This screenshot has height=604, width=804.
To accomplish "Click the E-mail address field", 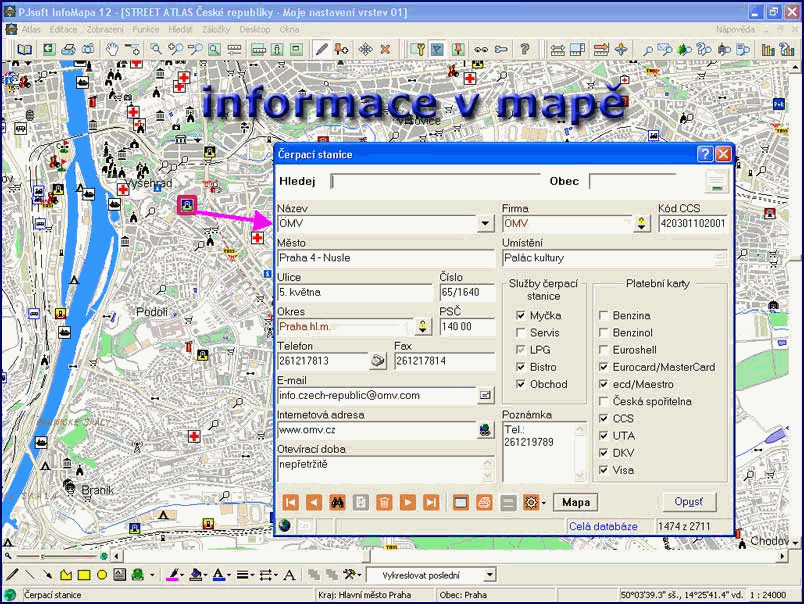I will [x=377, y=395].
